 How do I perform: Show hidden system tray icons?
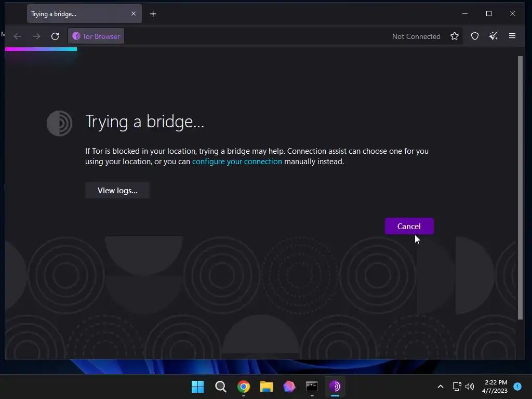pos(441,387)
